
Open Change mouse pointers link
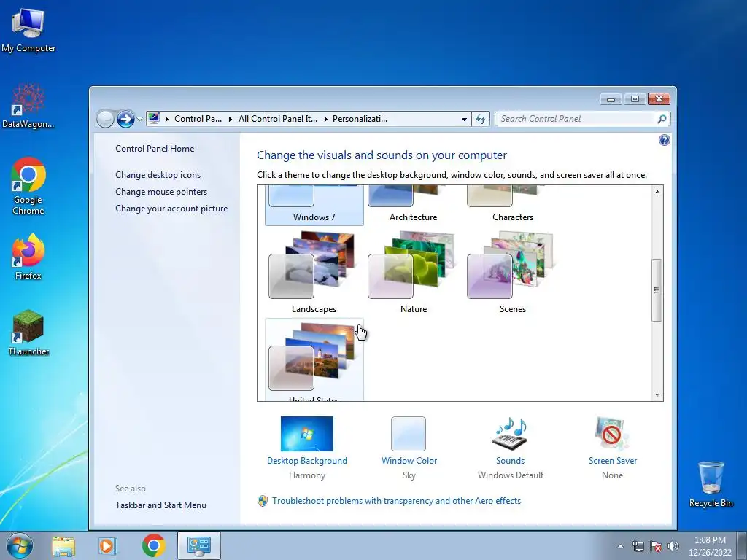[x=161, y=192]
